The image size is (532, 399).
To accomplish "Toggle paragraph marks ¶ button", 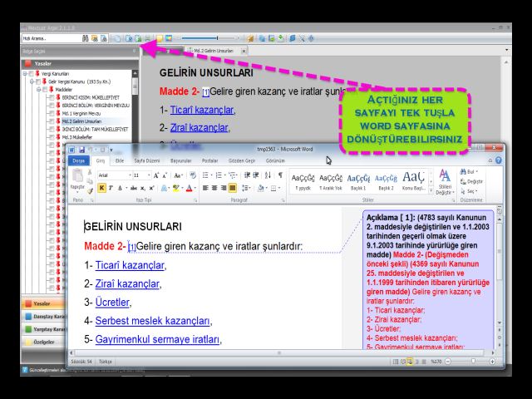I will click(x=280, y=175).
